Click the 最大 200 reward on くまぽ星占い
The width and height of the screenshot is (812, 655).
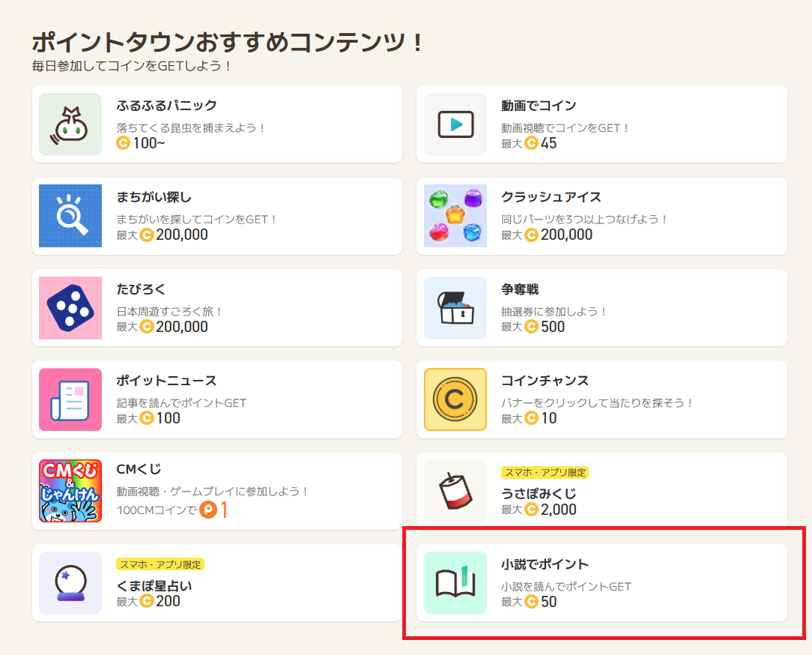point(148,602)
